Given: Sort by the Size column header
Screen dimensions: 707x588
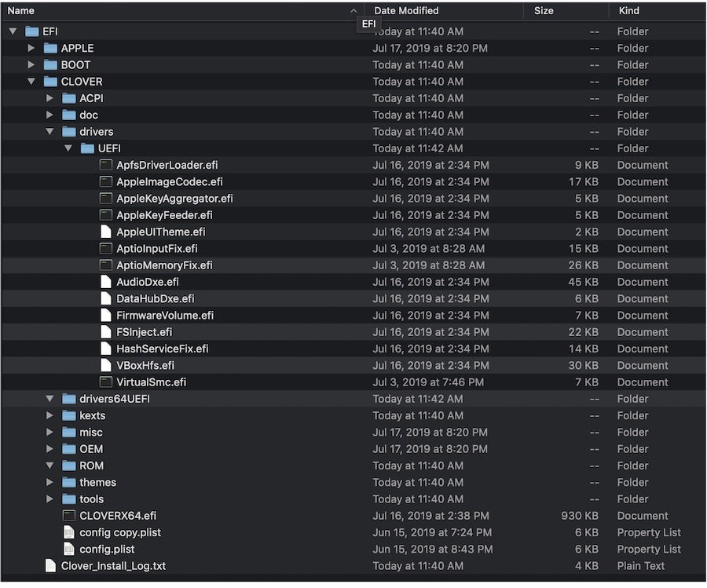Looking at the screenshot, I should click(566, 10).
